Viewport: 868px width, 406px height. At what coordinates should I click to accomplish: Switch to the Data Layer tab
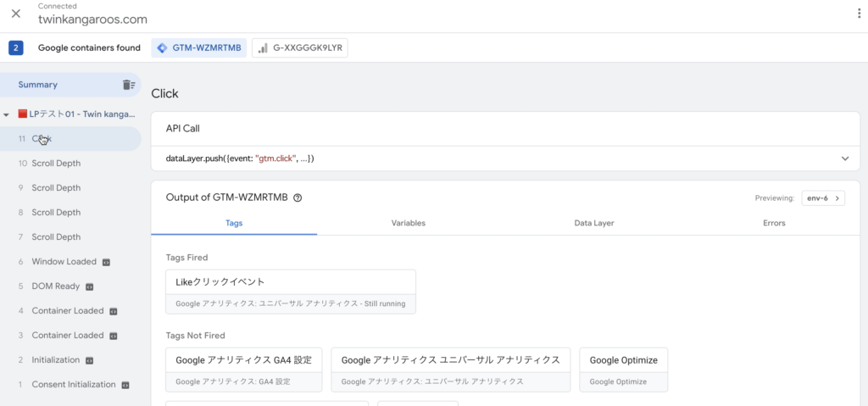[594, 223]
